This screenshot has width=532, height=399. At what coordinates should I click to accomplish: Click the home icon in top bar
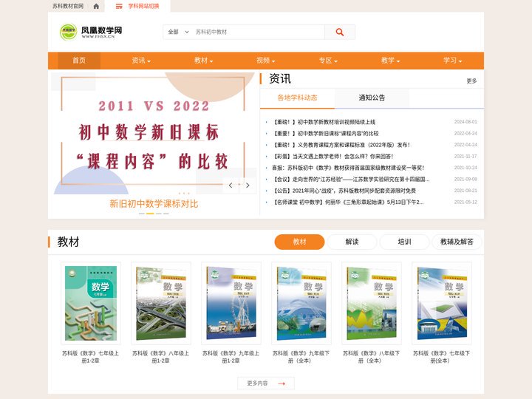pos(96,6)
